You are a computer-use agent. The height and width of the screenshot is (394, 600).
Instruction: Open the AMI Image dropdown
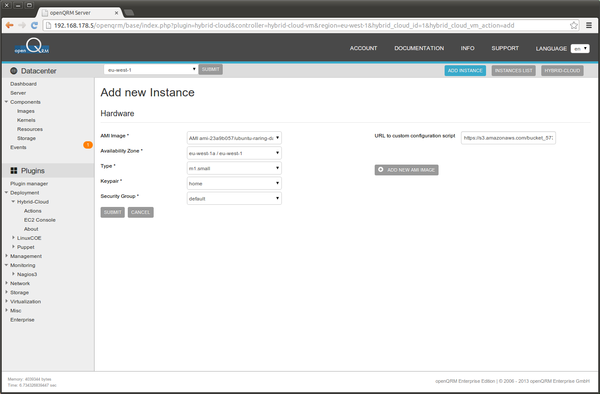coord(234,138)
